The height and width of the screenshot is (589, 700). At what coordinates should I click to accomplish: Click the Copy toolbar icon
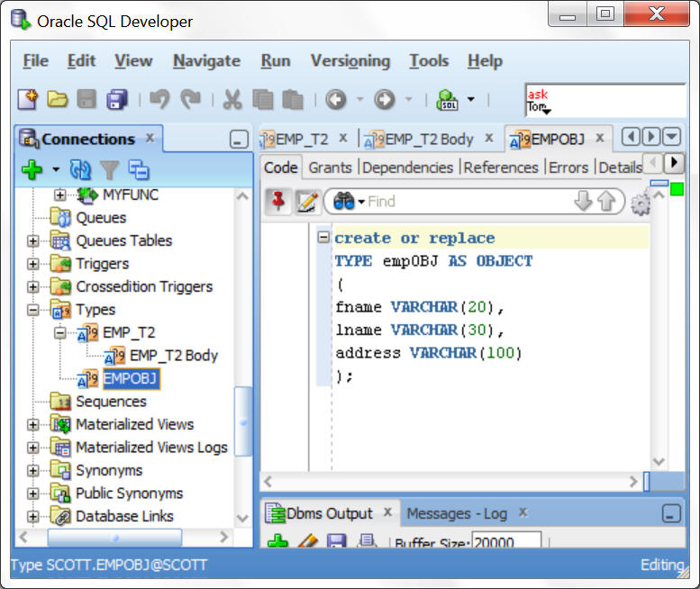262,99
